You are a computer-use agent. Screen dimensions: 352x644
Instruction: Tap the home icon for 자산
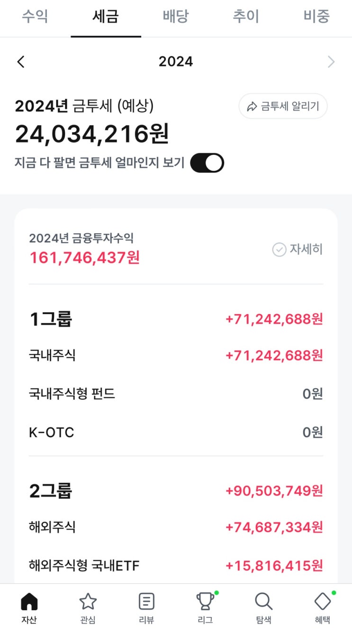point(29,602)
